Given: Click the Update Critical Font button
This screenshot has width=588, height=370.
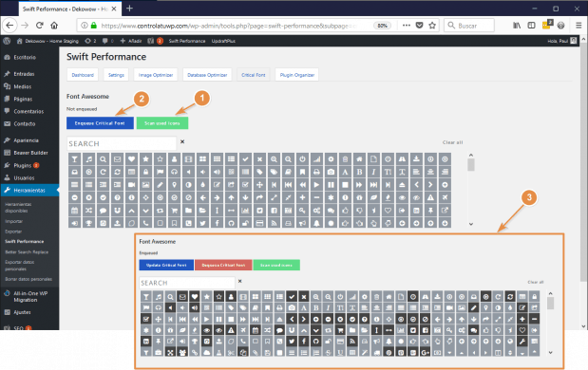Looking at the screenshot, I should 166,265.
